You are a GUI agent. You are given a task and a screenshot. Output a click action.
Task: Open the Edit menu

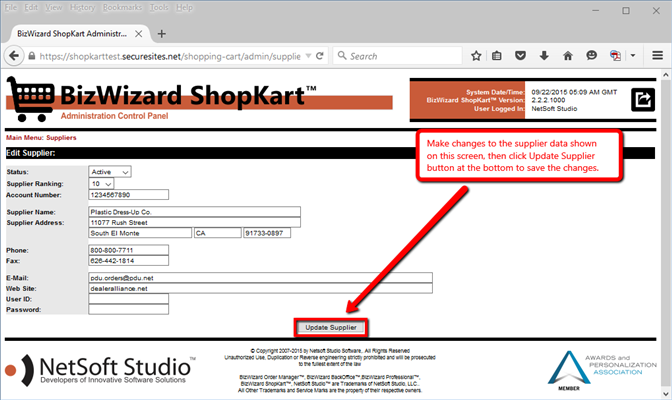(x=31, y=8)
